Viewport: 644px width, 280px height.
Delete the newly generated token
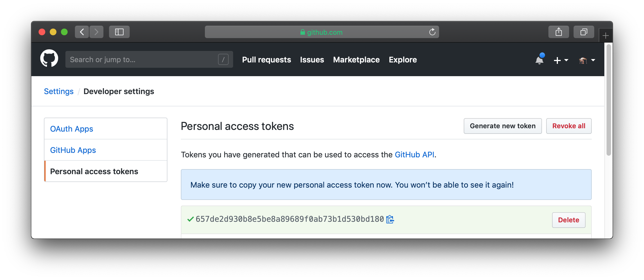(569, 220)
